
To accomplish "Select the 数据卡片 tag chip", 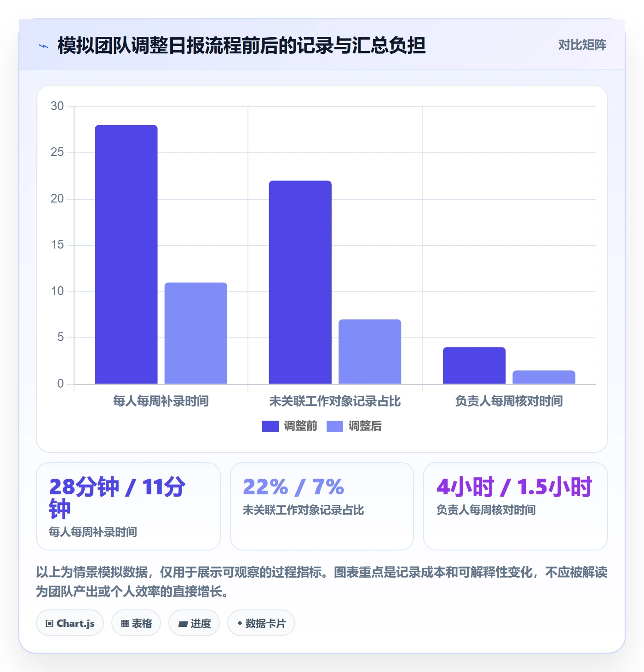I will (x=261, y=623).
